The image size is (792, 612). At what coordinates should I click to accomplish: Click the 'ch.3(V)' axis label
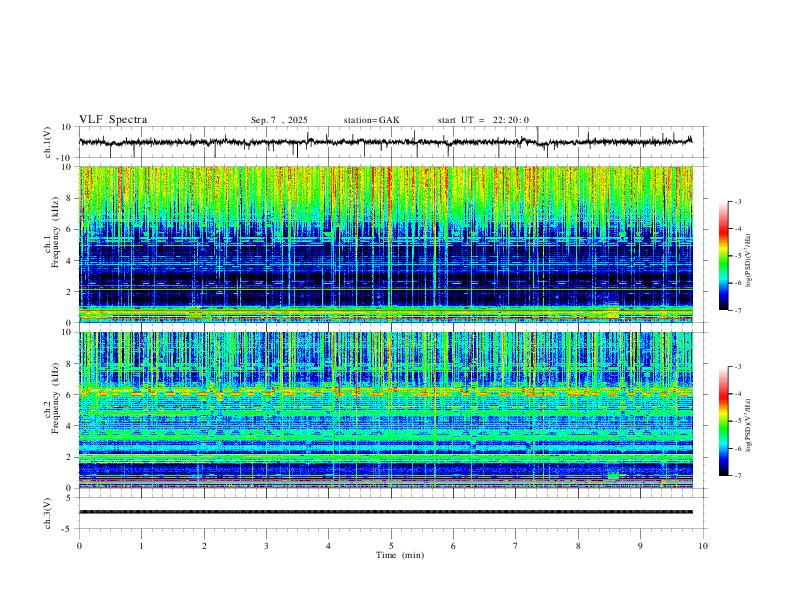click(x=48, y=513)
